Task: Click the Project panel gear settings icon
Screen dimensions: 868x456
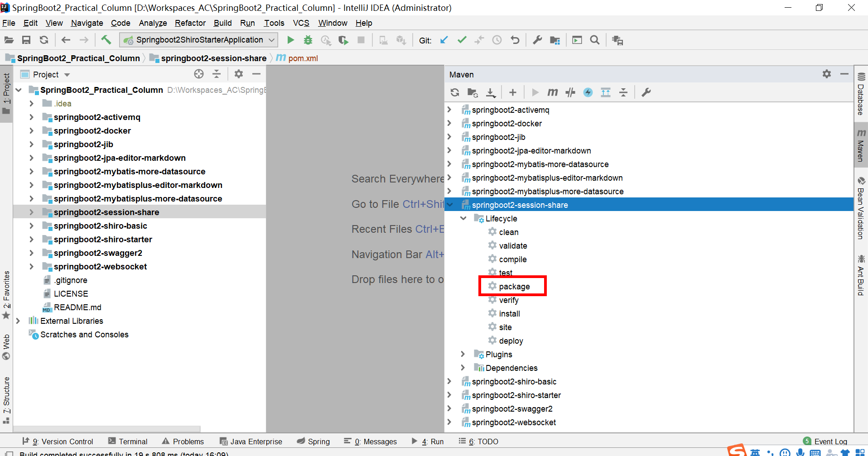Action: click(x=239, y=74)
